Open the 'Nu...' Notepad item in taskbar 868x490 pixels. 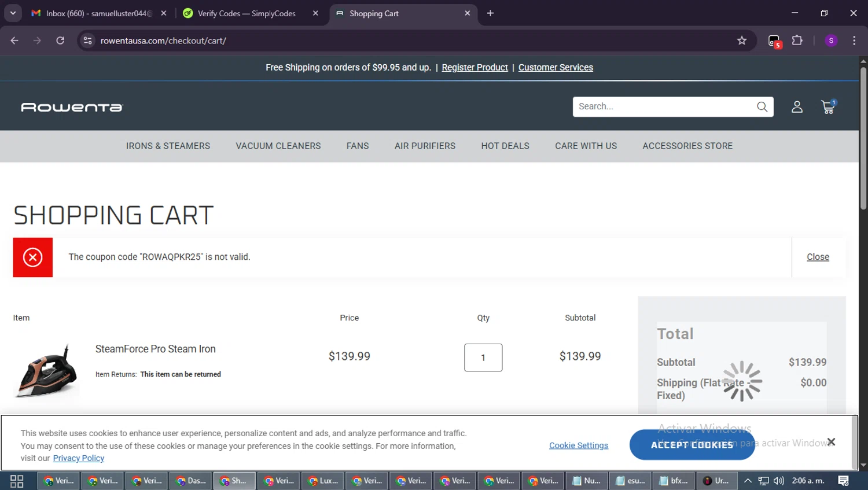tap(587, 481)
